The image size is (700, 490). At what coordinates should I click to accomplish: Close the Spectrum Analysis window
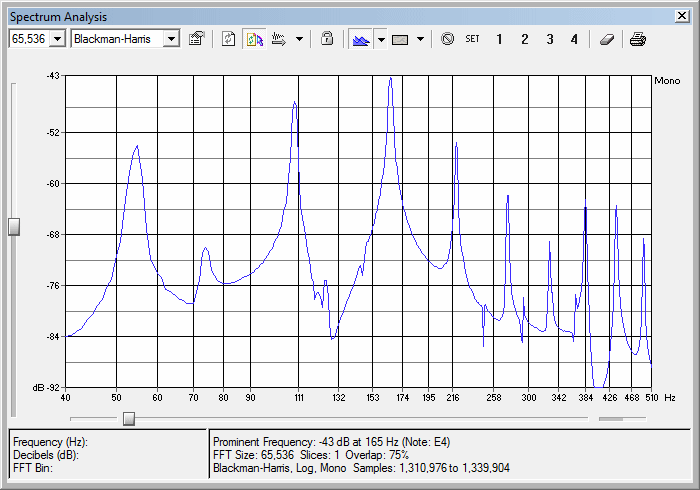(682, 16)
